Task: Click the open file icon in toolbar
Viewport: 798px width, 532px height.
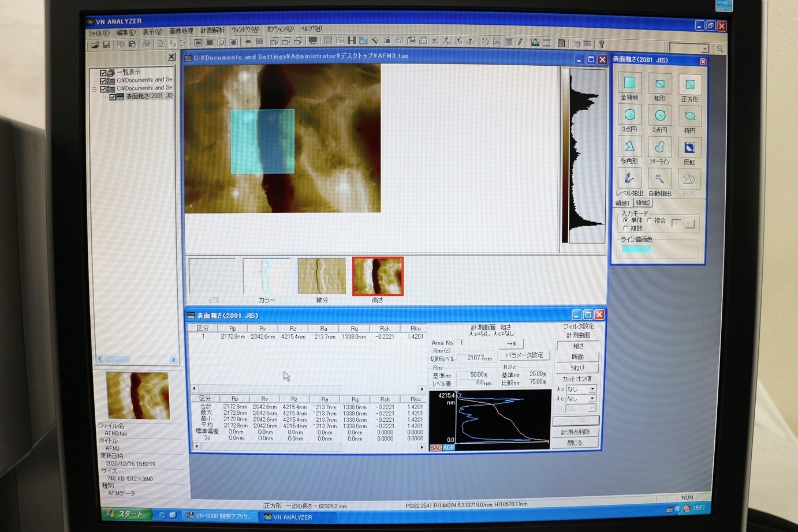Action: click(95, 44)
